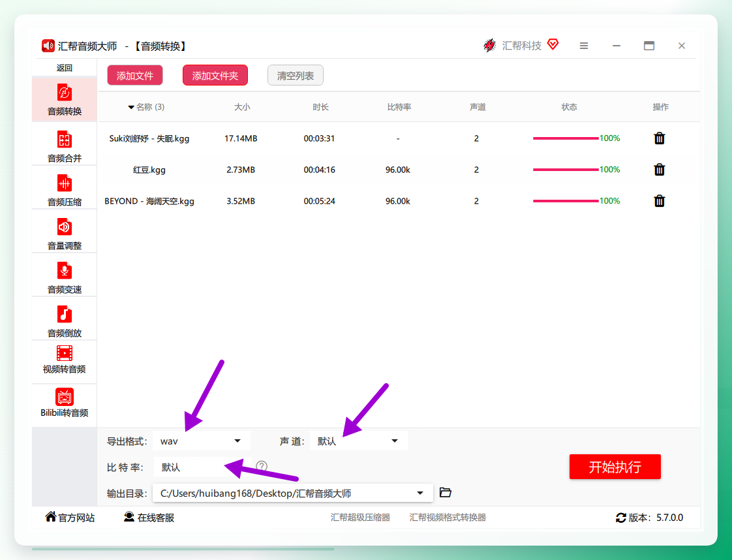
Task: Delete the Suki刘舒妤 - 失眠.kgg row
Action: point(659,138)
